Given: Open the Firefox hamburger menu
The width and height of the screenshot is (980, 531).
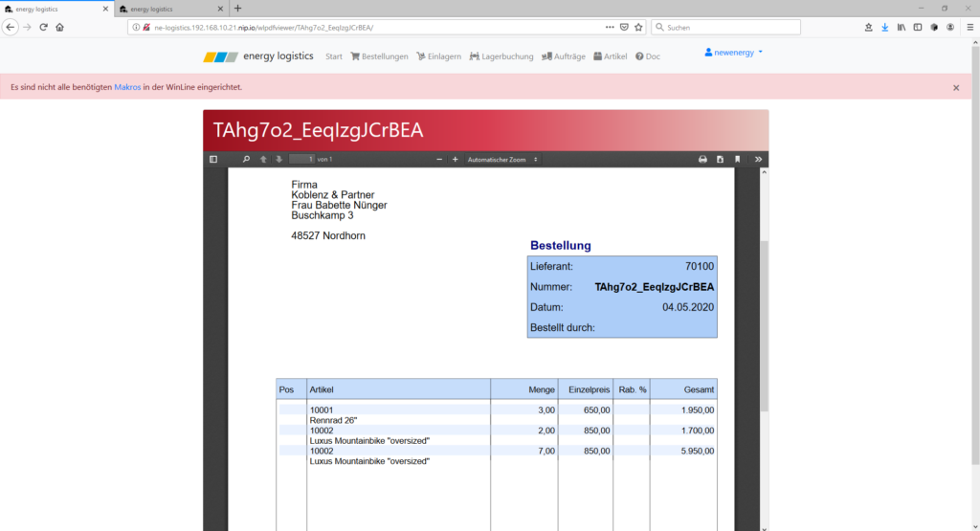Looking at the screenshot, I should [970, 27].
